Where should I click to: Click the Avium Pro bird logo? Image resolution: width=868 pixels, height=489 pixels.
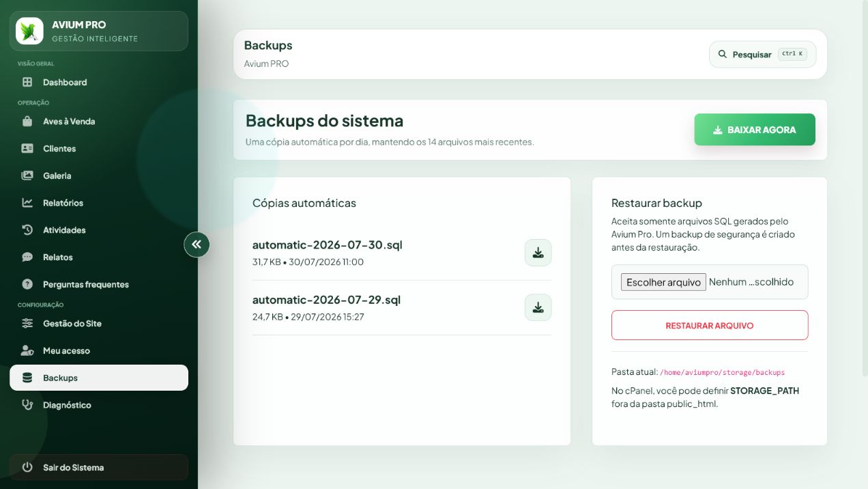[x=29, y=31]
